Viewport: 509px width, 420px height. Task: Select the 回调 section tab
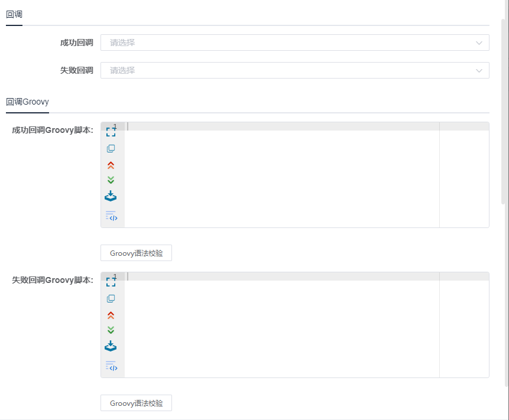[x=14, y=14]
